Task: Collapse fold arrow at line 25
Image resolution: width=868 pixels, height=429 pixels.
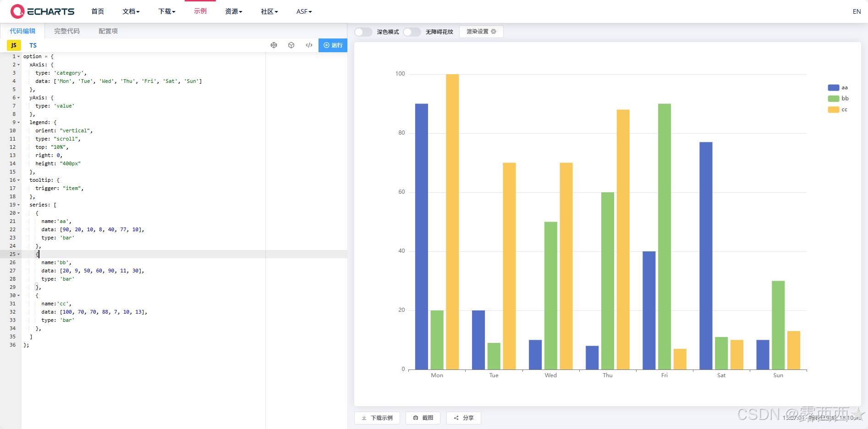Action: click(19, 255)
